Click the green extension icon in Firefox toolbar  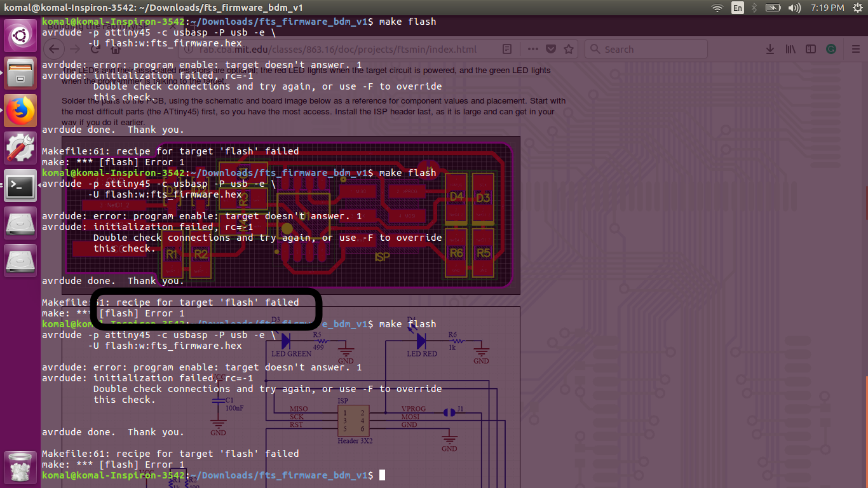coord(831,49)
